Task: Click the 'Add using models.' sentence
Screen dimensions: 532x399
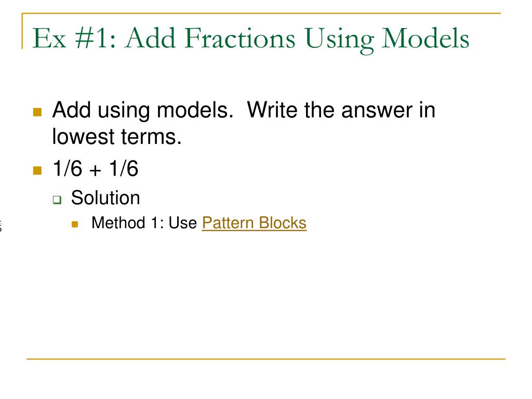Action: (x=142, y=110)
